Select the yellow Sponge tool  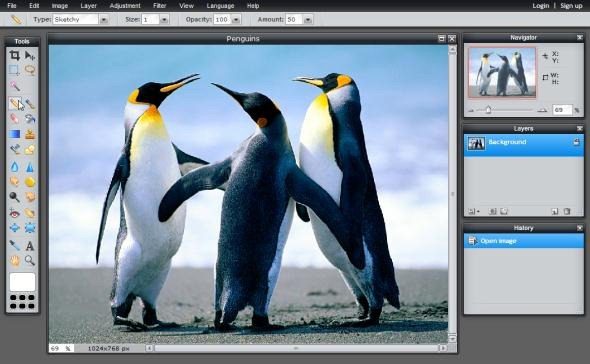tap(30, 182)
